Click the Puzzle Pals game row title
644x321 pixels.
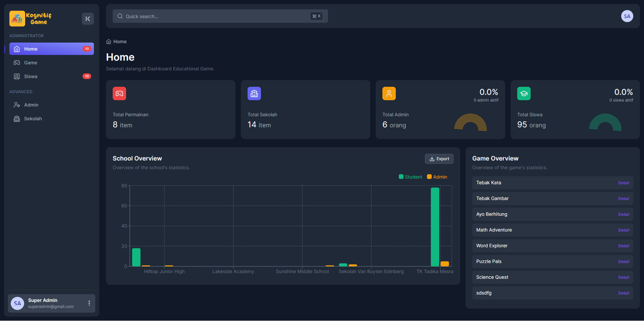pyautogui.click(x=489, y=261)
